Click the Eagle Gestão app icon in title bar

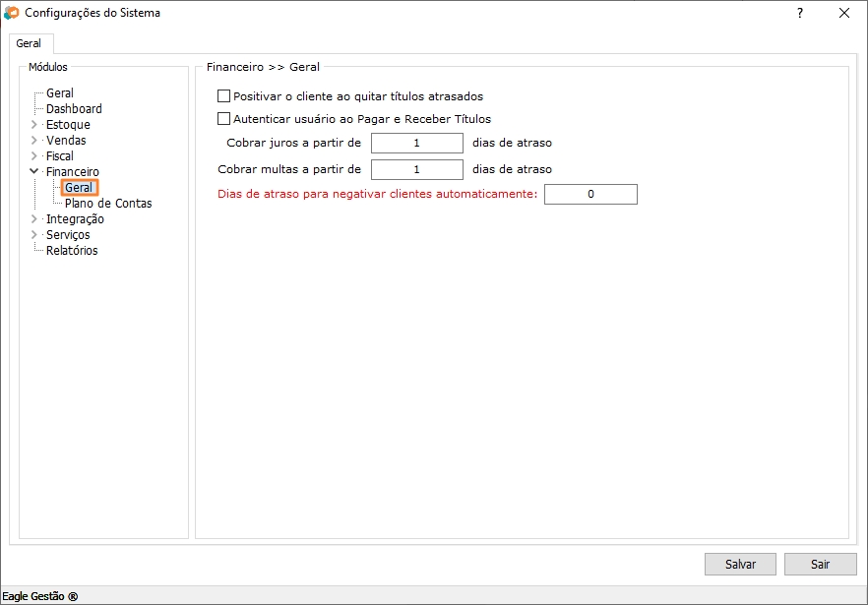pos(12,13)
